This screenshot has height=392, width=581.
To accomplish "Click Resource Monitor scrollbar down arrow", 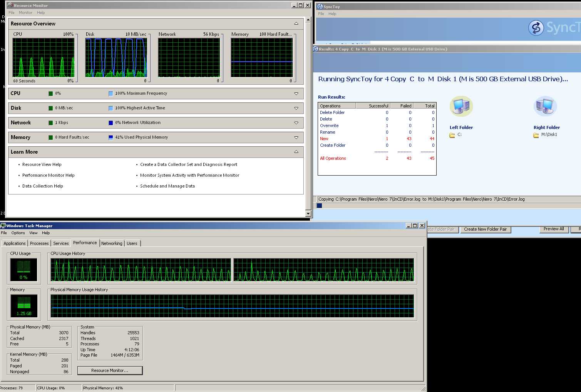I will click(x=308, y=213).
